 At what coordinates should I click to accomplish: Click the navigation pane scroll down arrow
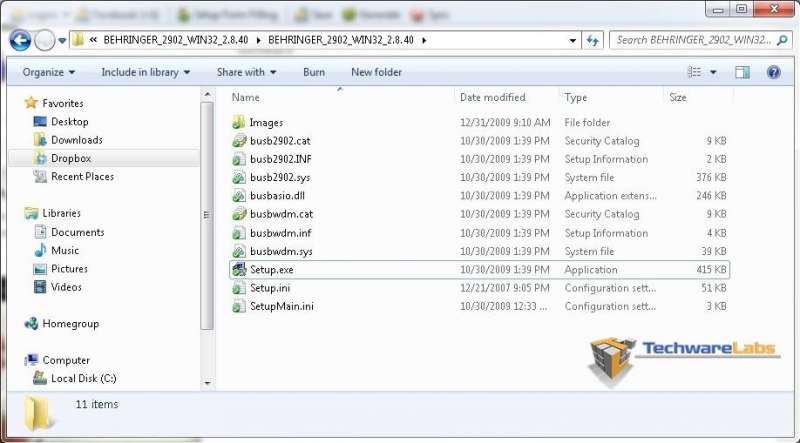(207, 383)
